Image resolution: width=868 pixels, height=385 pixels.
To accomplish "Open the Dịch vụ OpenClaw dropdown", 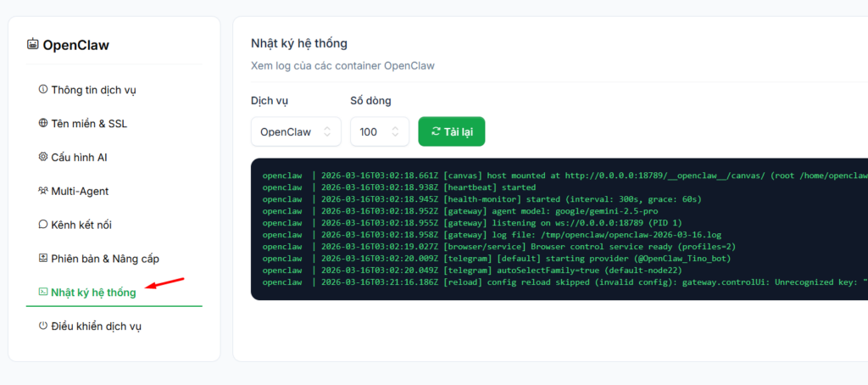I will (x=296, y=131).
